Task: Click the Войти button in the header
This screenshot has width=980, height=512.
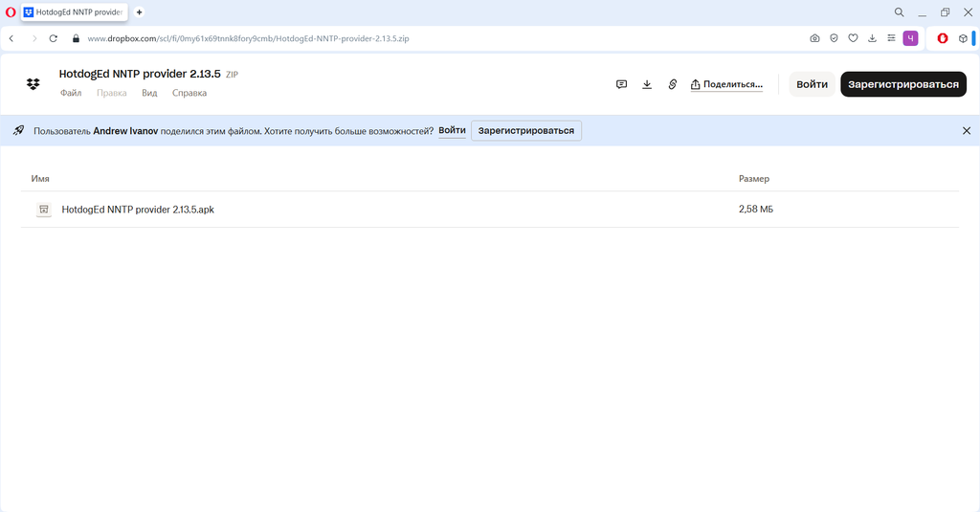Action: pos(812,84)
